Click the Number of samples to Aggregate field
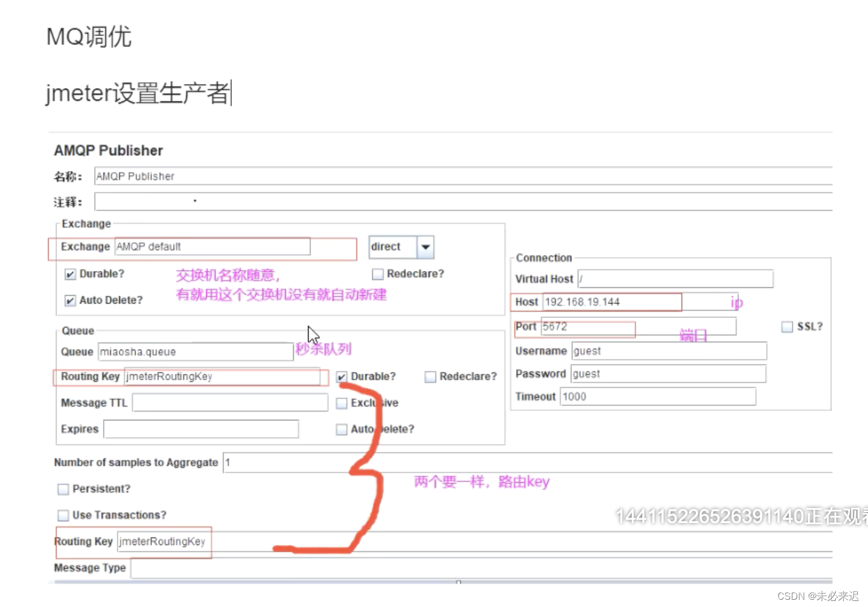The height and width of the screenshot is (607, 868). [528, 462]
